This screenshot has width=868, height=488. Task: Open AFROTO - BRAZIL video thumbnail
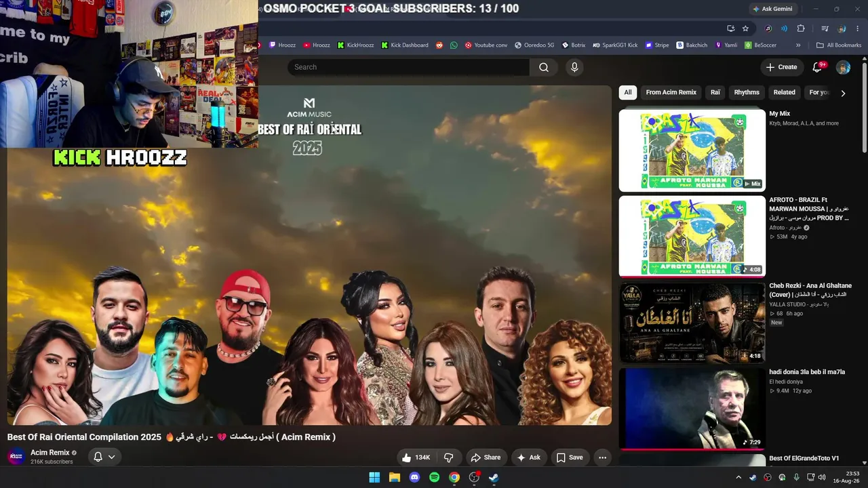(692, 237)
